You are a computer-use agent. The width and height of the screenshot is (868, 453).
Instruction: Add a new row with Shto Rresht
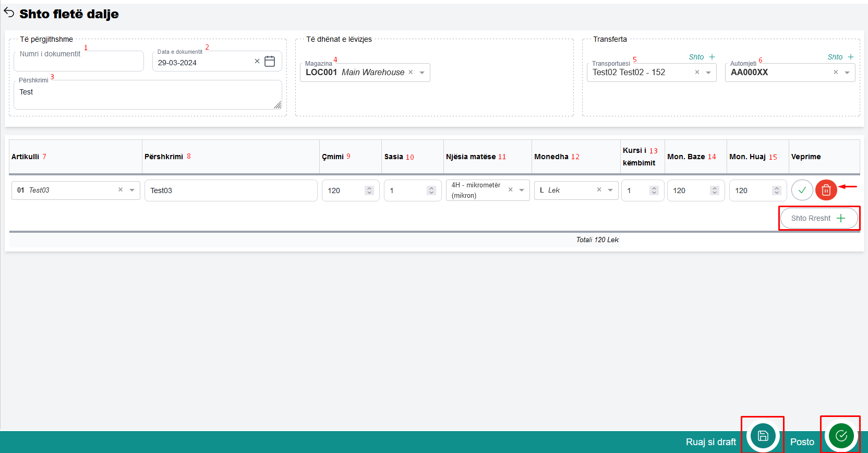click(x=818, y=218)
